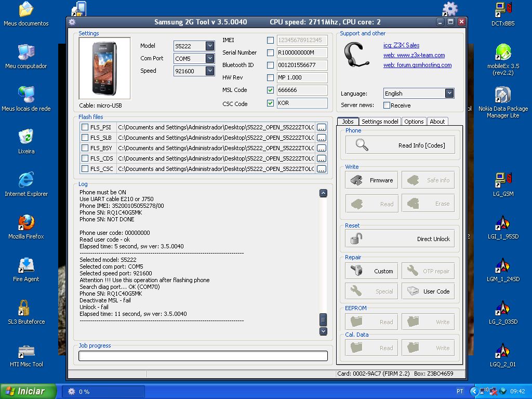The height and width of the screenshot is (399, 532).
Task: Click the CSC Code input field
Action: point(302,103)
